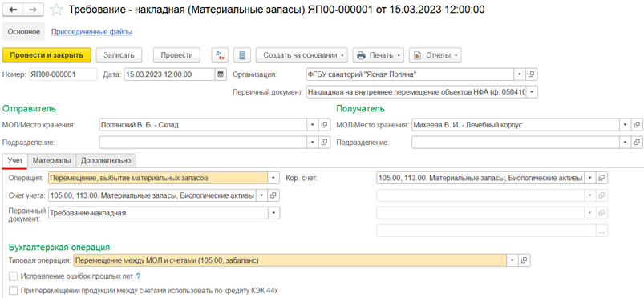Open Типовая операция record button
Image resolution: width=644 pixels, height=298 pixels.
(524, 260)
